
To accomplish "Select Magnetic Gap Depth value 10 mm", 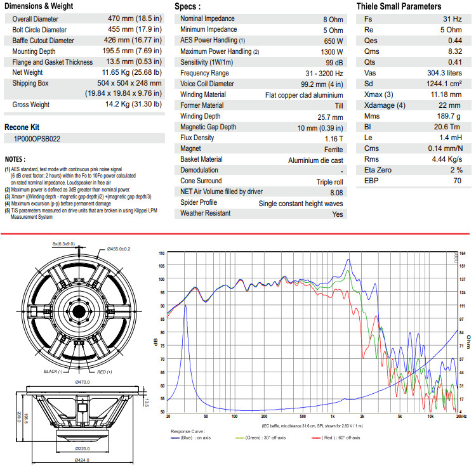I will point(321,128).
